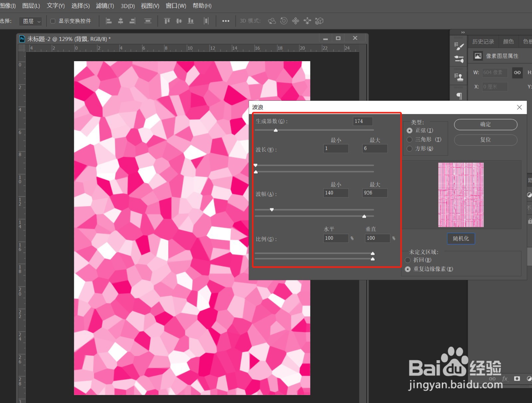Click the layer style fx icon
Image resolution: width=532 pixels, height=403 pixels.
[505, 379]
